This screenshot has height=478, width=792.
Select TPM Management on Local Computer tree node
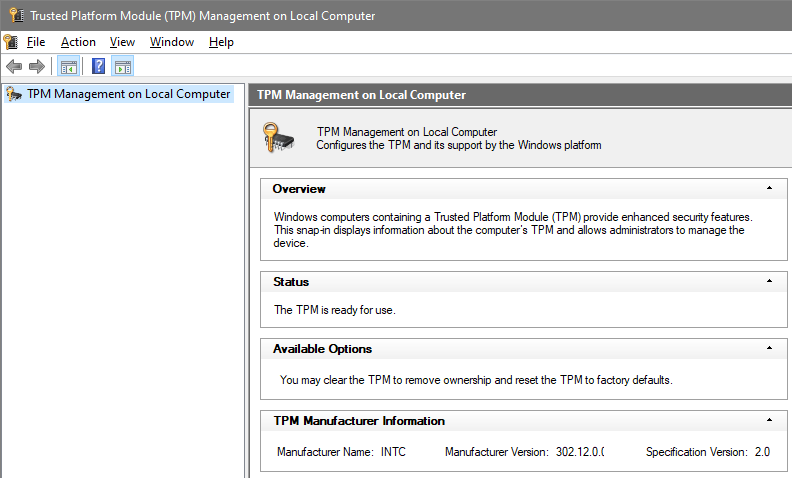pos(128,94)
